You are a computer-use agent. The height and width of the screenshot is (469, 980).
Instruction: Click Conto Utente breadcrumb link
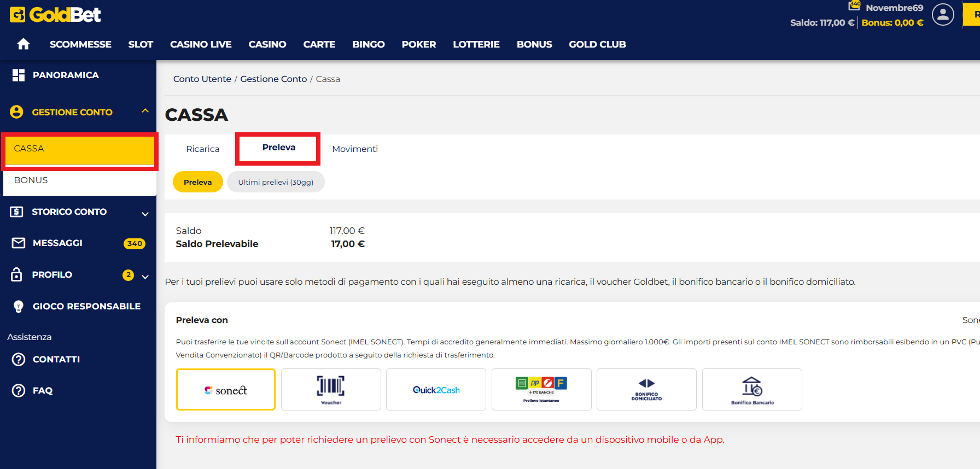pyautogui.click(x=202, y=79)
